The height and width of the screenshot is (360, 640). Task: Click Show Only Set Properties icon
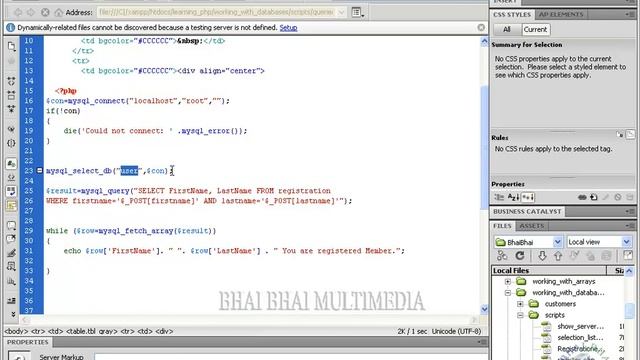(x=528, y=197)
